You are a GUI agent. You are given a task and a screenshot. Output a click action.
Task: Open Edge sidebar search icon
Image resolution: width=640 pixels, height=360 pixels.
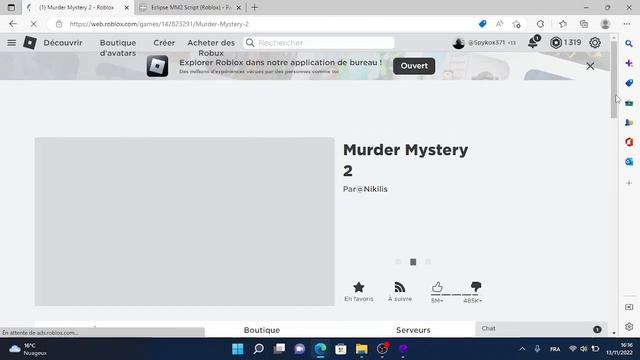point(629,43)
